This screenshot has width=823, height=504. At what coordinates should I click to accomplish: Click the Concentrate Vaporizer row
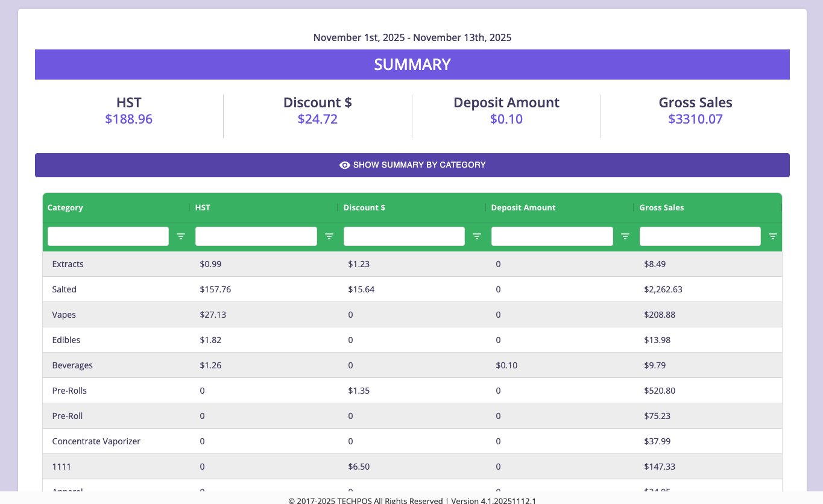96,441
